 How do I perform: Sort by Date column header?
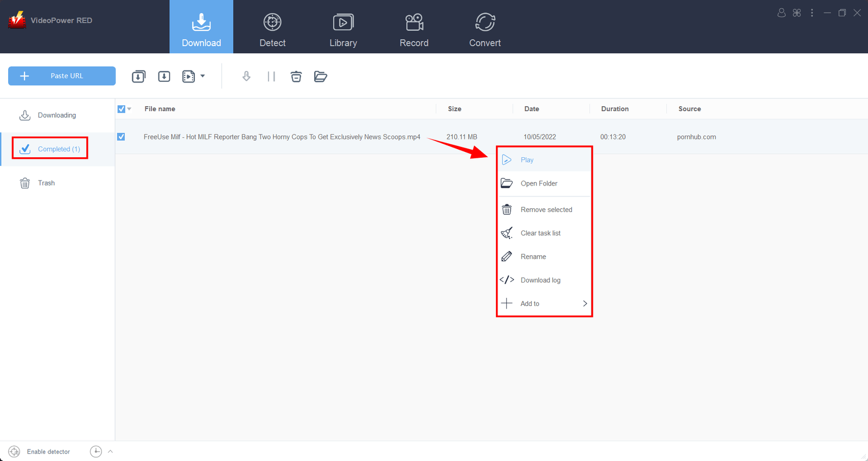coord(532,109)
